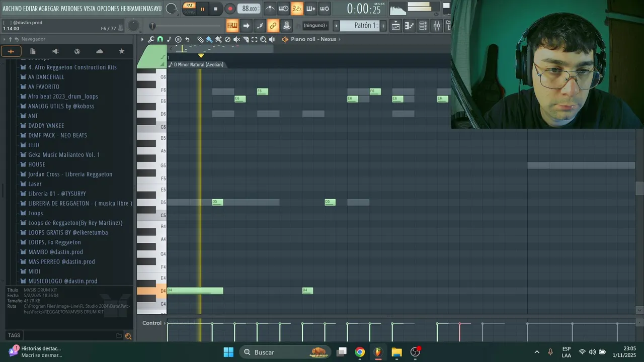
Task: Click the red Record button
Action: (230, 9)
